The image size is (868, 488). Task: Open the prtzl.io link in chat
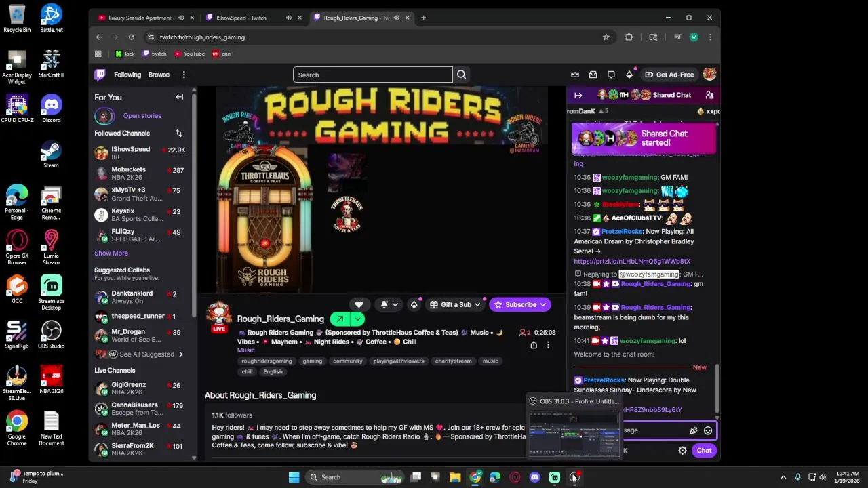[x=631, y=261]
